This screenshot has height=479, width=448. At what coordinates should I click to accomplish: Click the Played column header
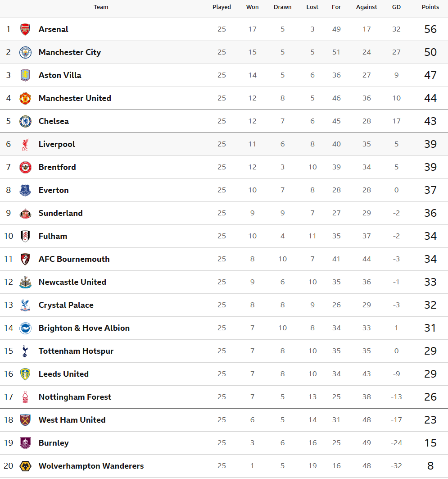click(x=222, y=7)
